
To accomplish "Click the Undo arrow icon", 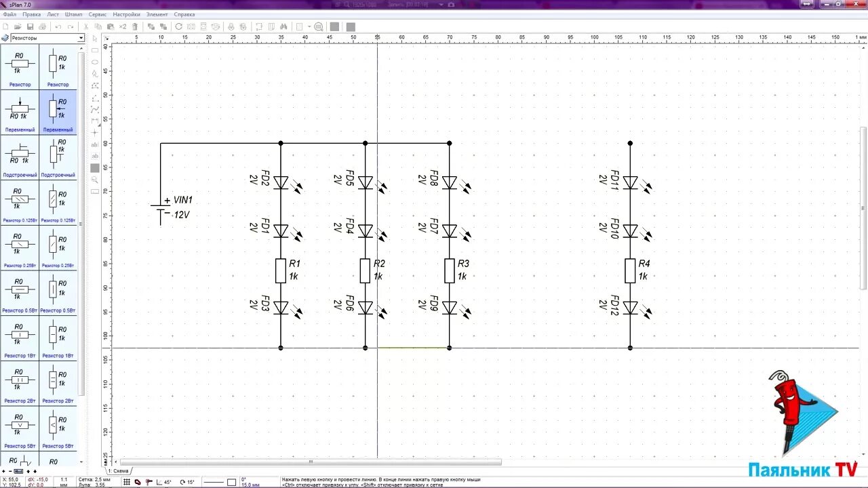I will tap(58, 26).
